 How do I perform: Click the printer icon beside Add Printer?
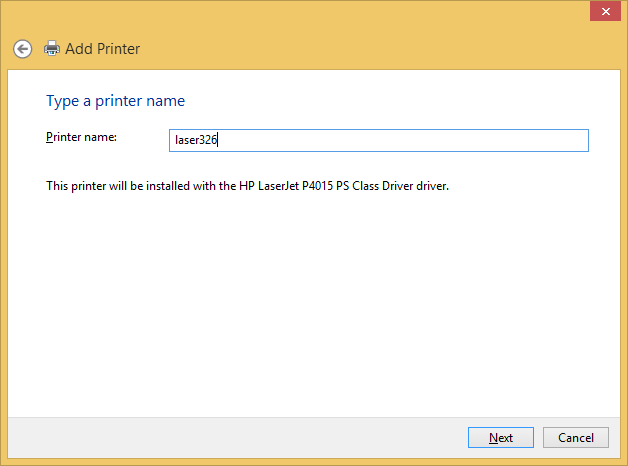point(52,48)
